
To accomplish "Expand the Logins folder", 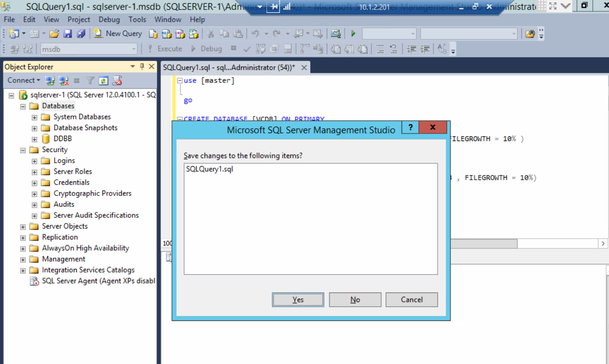I will click(34, 161).
